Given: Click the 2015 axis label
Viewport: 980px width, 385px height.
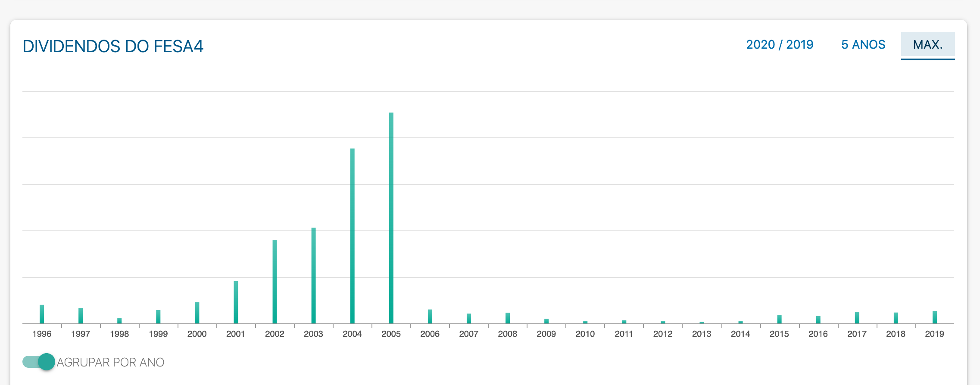Looking at the screenshot, I should (x=779, y=334).
